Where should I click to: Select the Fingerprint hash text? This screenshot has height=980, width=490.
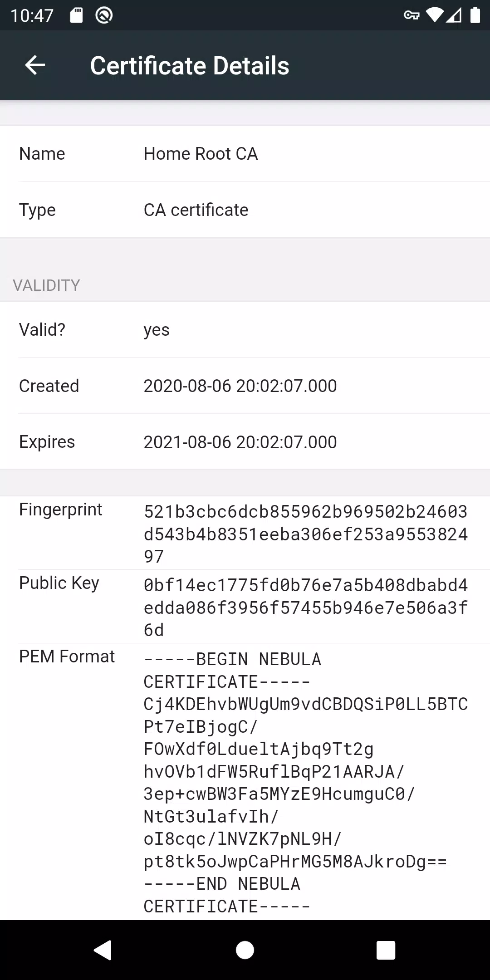coord(306,534)
